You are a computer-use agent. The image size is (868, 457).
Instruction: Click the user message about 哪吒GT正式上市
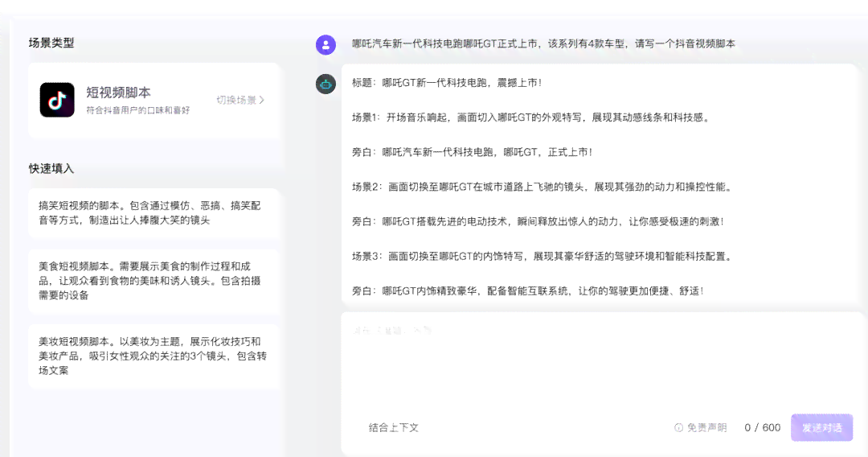(543, 43)
